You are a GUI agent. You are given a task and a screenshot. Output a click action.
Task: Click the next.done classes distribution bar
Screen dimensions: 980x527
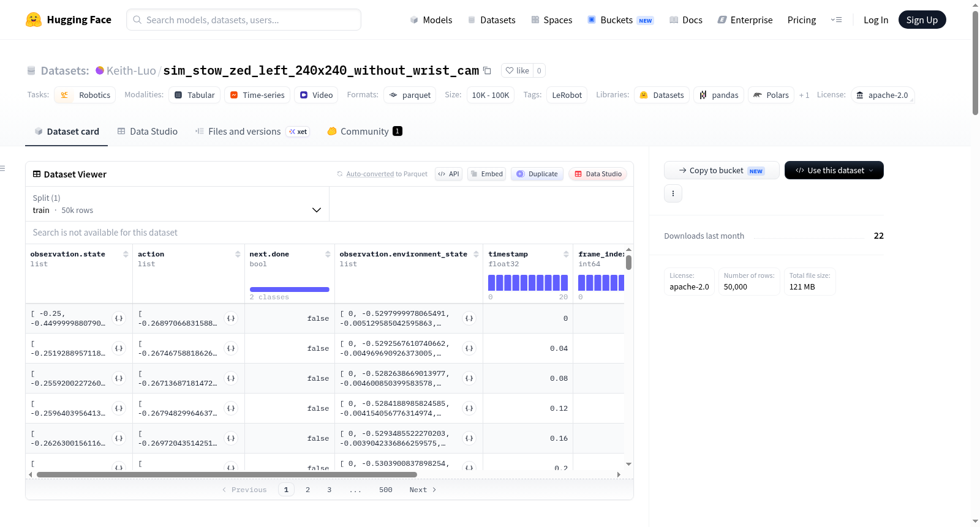[x=290, y=290]
